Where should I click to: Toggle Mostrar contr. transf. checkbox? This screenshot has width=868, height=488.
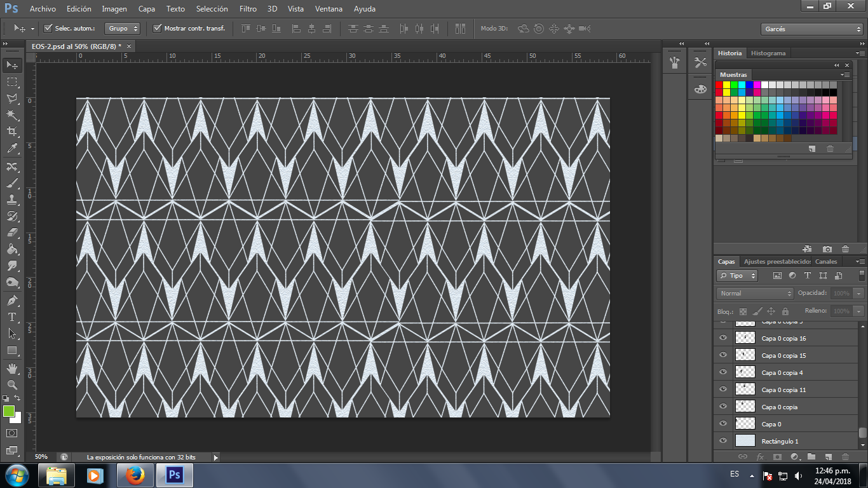tap(157, 28)
